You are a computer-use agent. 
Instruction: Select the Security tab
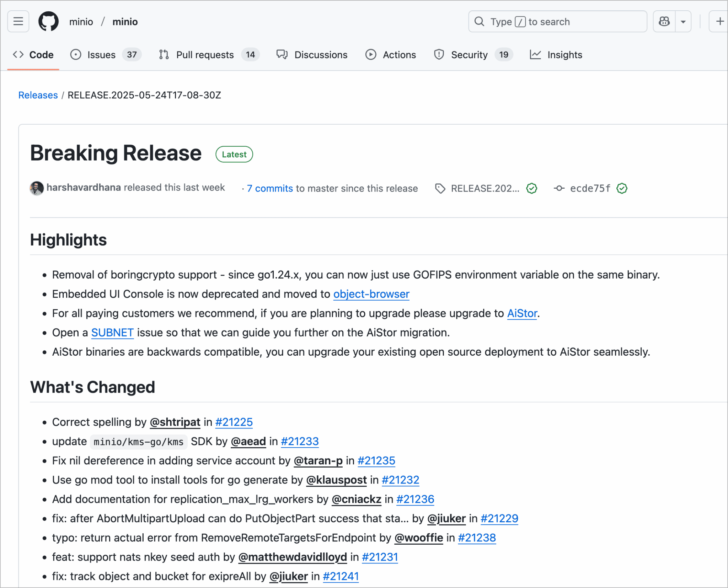469,55
